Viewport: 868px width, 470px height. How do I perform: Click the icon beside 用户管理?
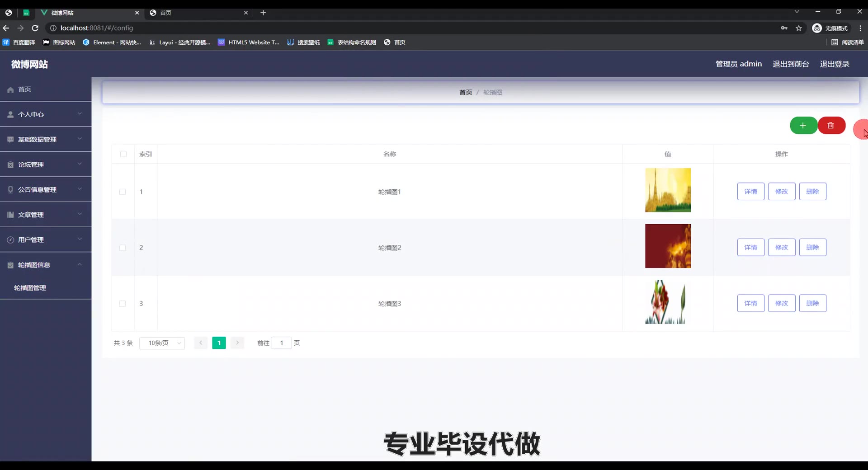pyautogui.click(x=10, y=240)
